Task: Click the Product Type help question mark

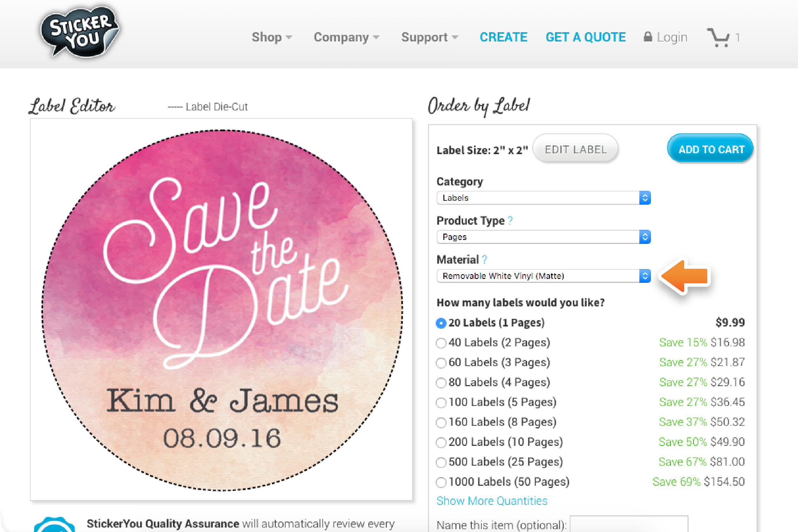Action: pyautogui.click(x=510, y=221)
